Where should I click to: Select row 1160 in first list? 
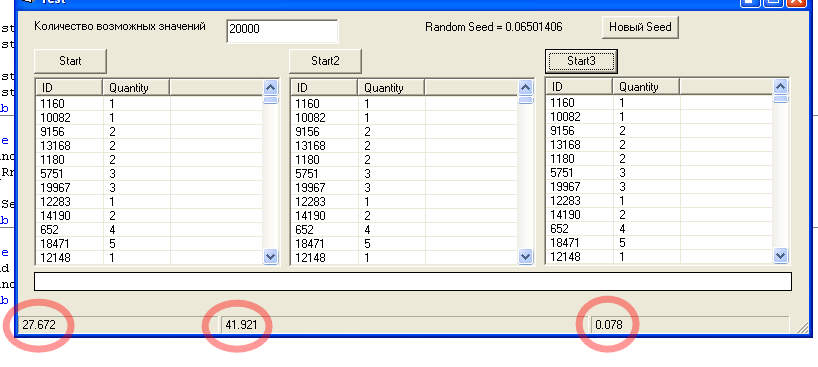tap(149, 104)
